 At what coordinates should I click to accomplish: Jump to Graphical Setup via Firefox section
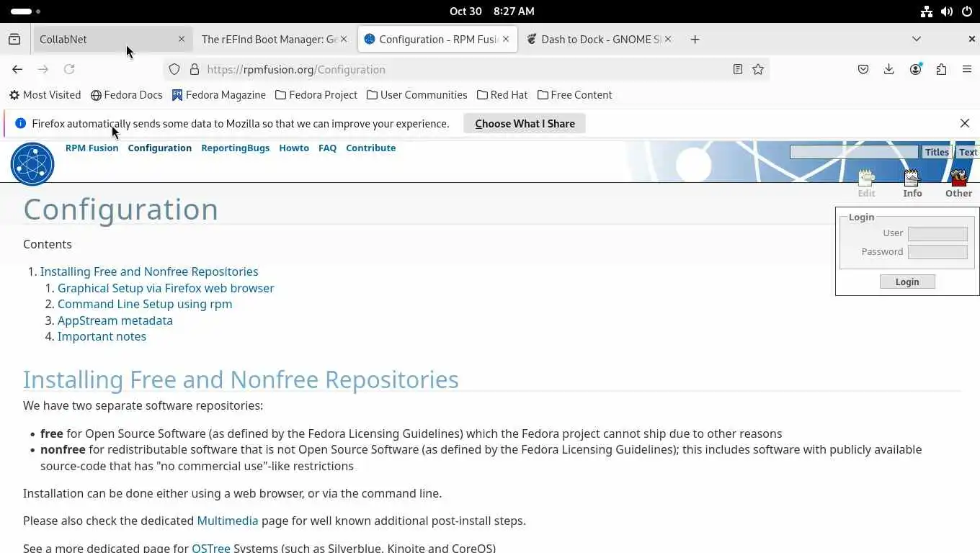tap(166, 288)
